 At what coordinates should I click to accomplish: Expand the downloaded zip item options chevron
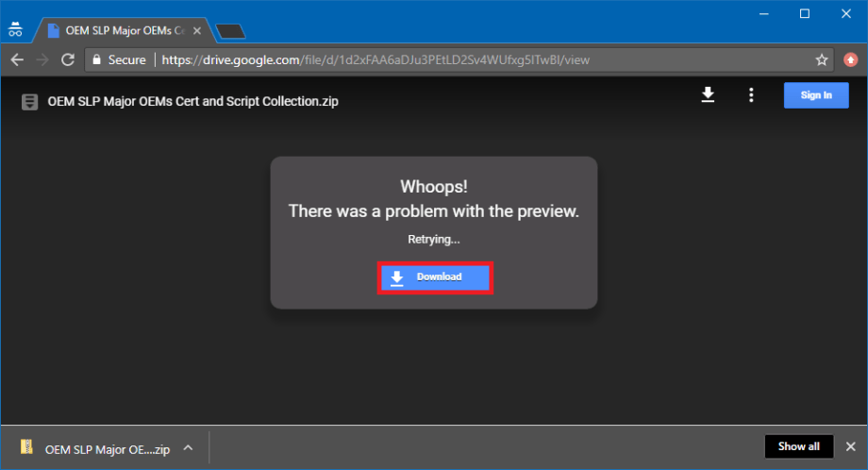[188, 446]
